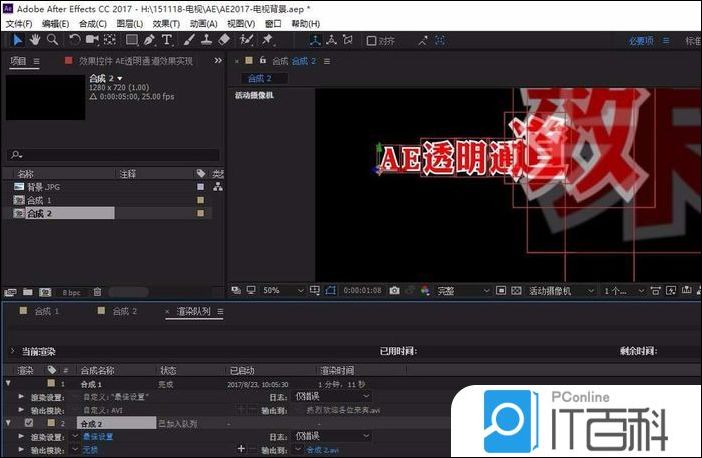
Task: Open the 效果(T) menu
Action: click(166, 23)
